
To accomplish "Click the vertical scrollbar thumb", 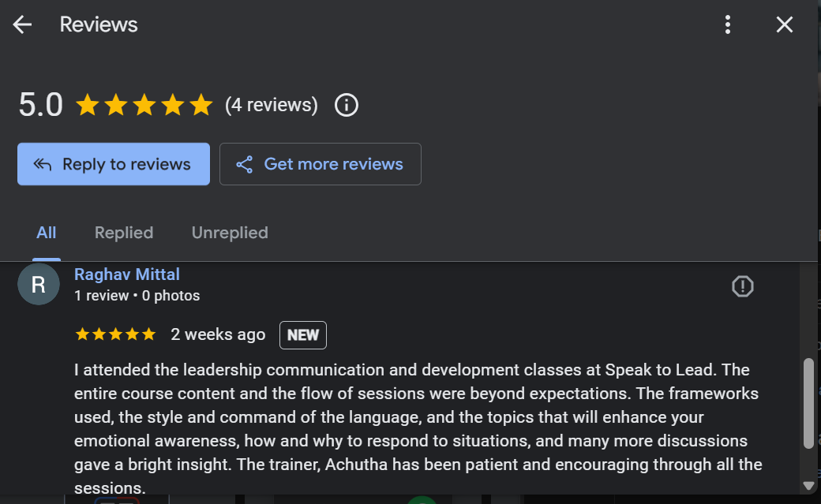I will point(808,404).
